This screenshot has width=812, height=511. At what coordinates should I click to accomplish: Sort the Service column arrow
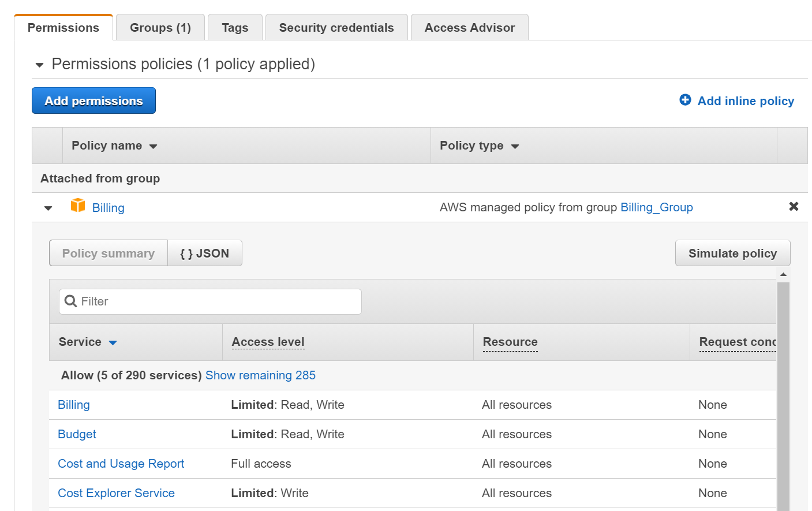pos(113,343)
